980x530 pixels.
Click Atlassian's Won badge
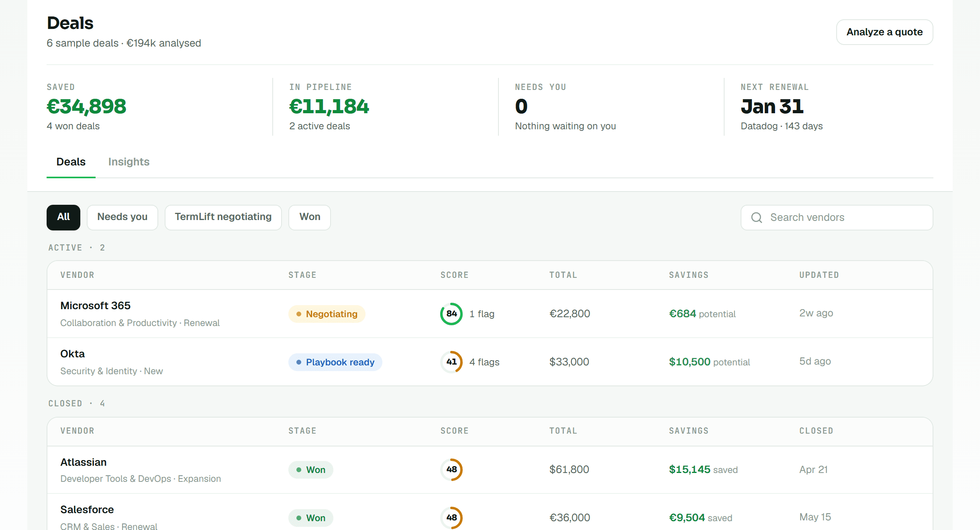click(x=311, y=470)
